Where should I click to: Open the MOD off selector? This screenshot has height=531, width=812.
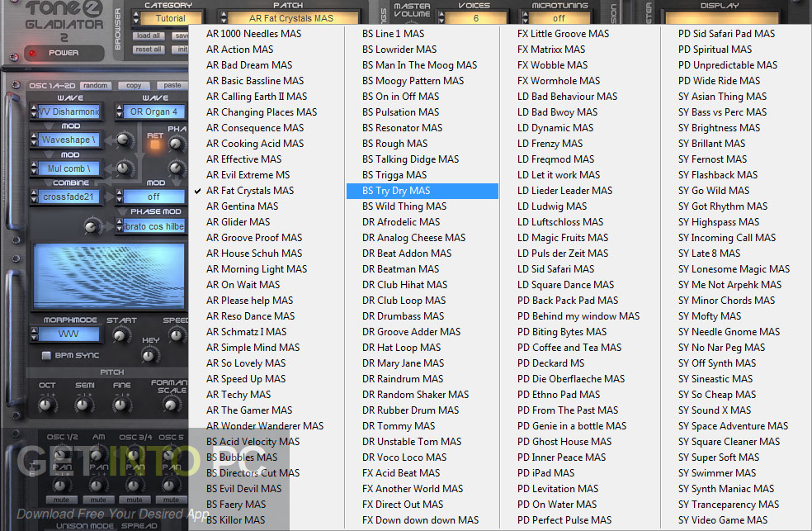153,197
